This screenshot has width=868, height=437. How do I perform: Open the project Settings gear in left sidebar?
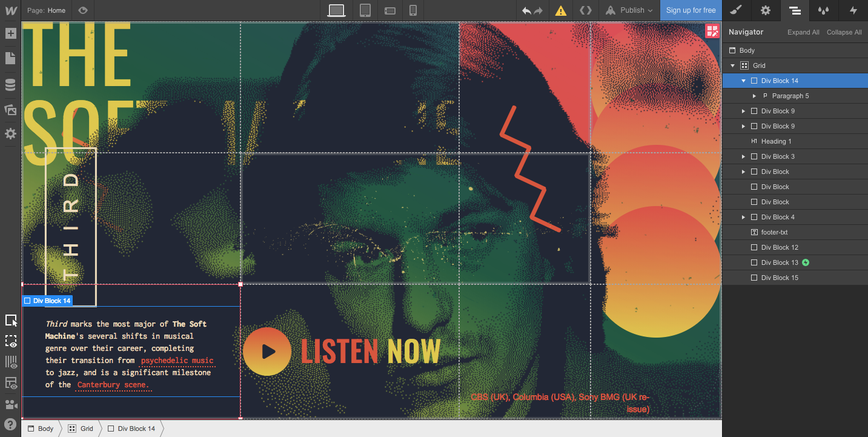pyautogui.click(x=10, y=134)
